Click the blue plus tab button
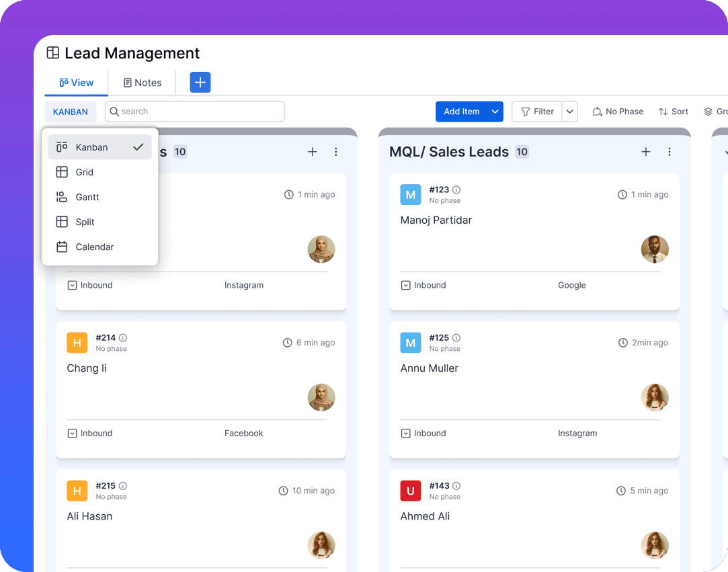Viewport: 728px width, 572px height. [x=200, y=82]
